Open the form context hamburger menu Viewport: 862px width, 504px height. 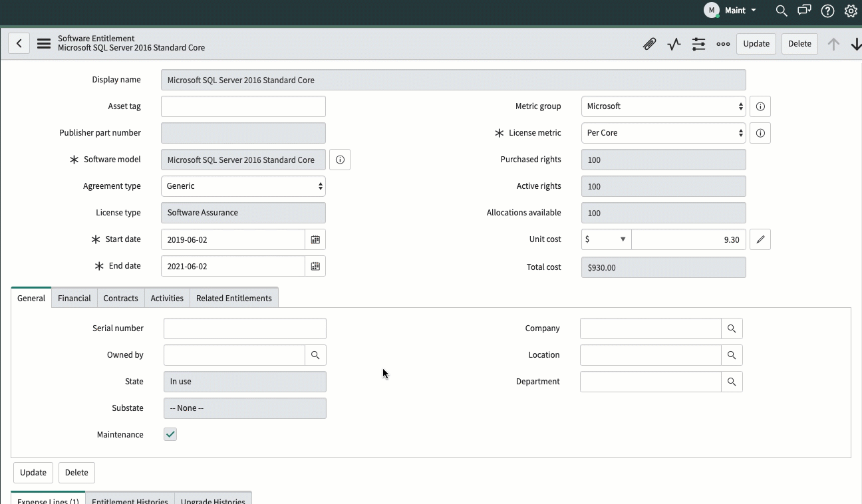[x=44, y=44]
